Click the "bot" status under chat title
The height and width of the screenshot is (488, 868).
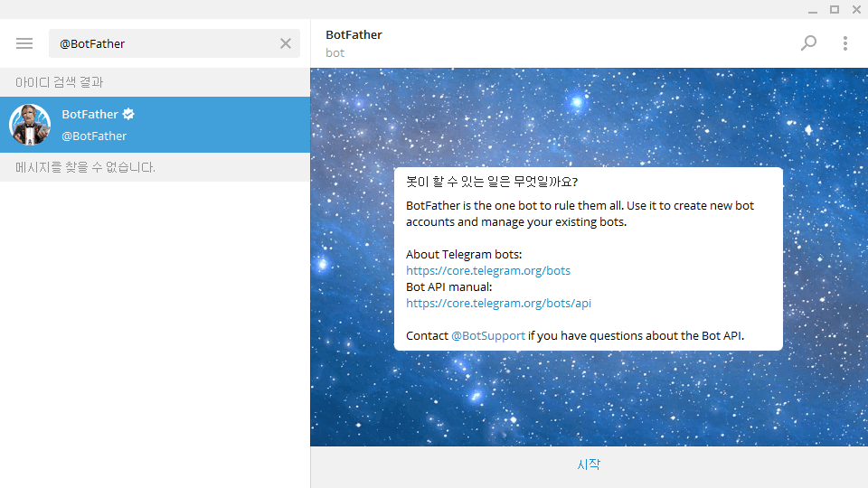[335, 52]
